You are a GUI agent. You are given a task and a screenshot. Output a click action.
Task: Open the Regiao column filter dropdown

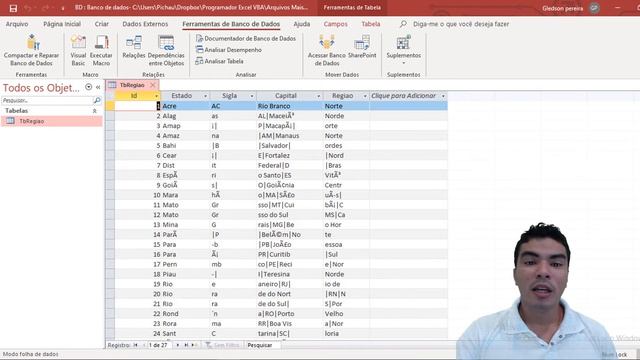click(365, 96)
